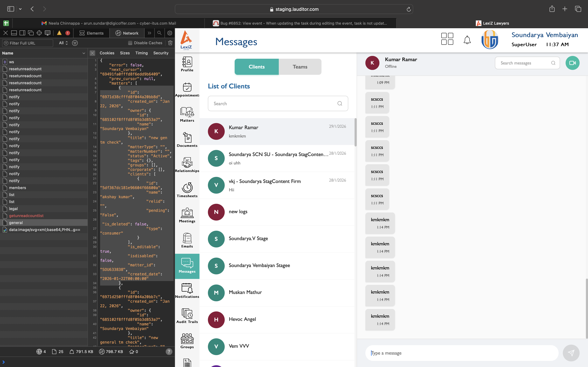Select the getunreadcountlist network request

tap(26, 215)
